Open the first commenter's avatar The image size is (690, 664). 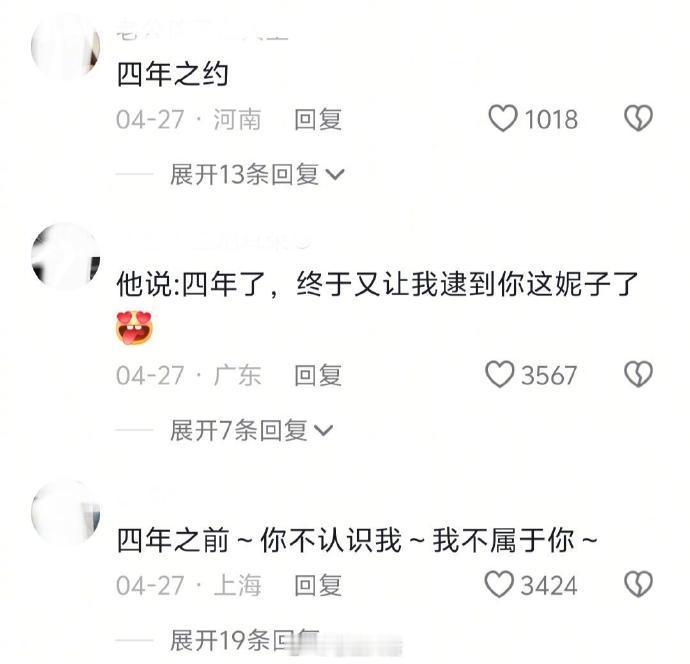point(66,47)
